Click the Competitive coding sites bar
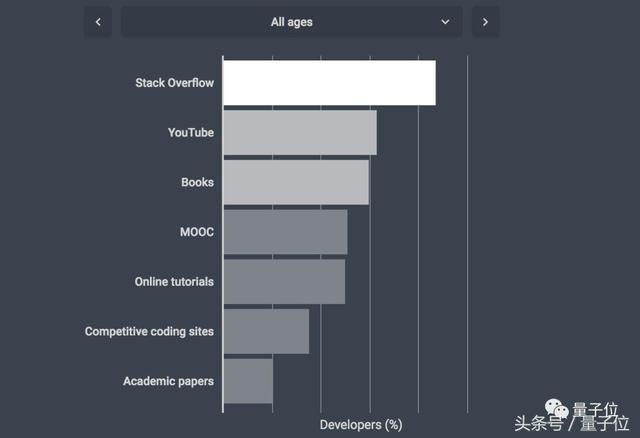640x438 pixels. (x=266, y=331)
